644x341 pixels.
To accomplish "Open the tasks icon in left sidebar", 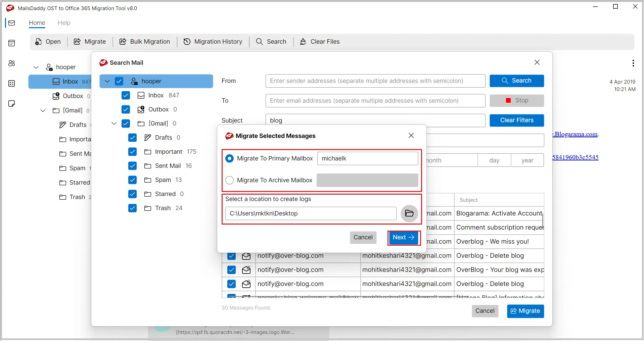I will click(x=12, y=83).
